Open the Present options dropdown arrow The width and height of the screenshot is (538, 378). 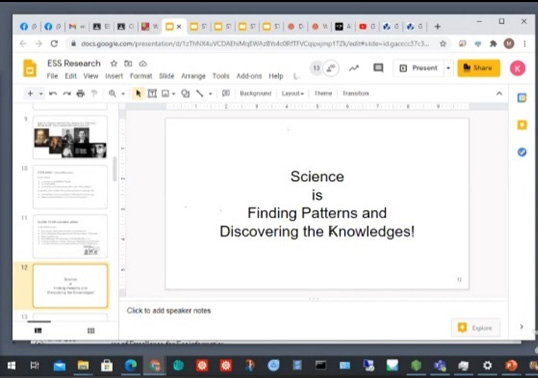click(x=448, y=68)
